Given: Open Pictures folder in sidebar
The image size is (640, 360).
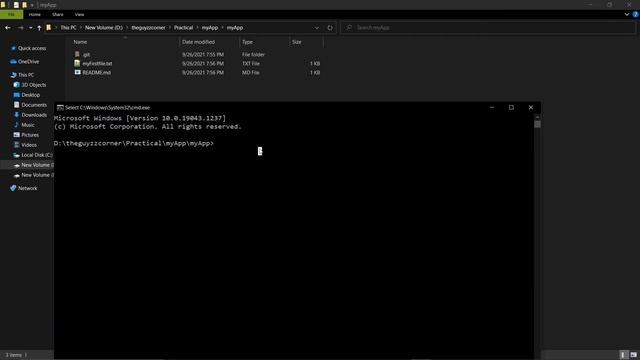Looking at the screenshot, I should pyautogui.click(x=30, y=135).
